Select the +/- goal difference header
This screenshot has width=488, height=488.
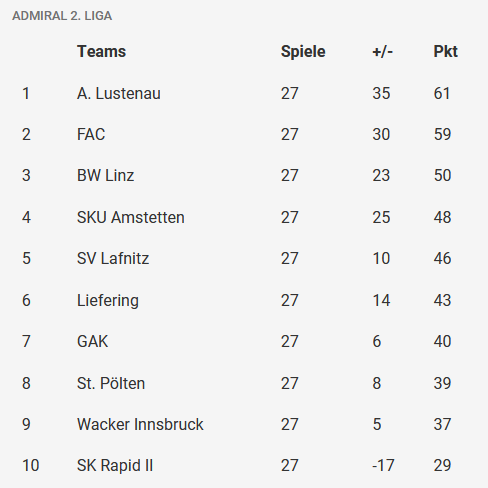click(x=382, y=52)
